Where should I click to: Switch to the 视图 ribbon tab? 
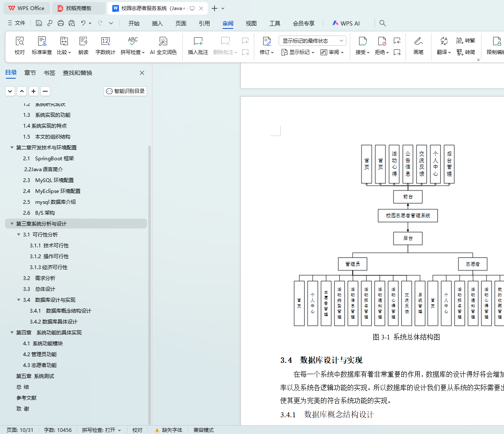(251, 23)
